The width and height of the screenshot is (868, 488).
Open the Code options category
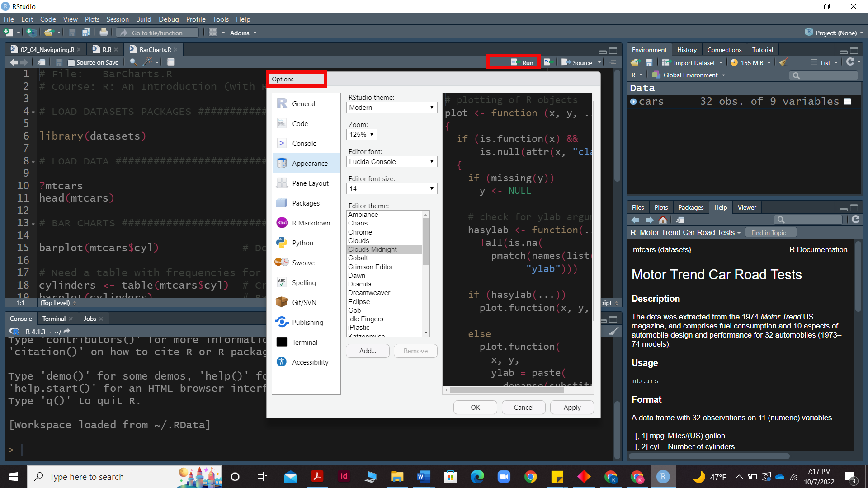[x=306, y=124]
